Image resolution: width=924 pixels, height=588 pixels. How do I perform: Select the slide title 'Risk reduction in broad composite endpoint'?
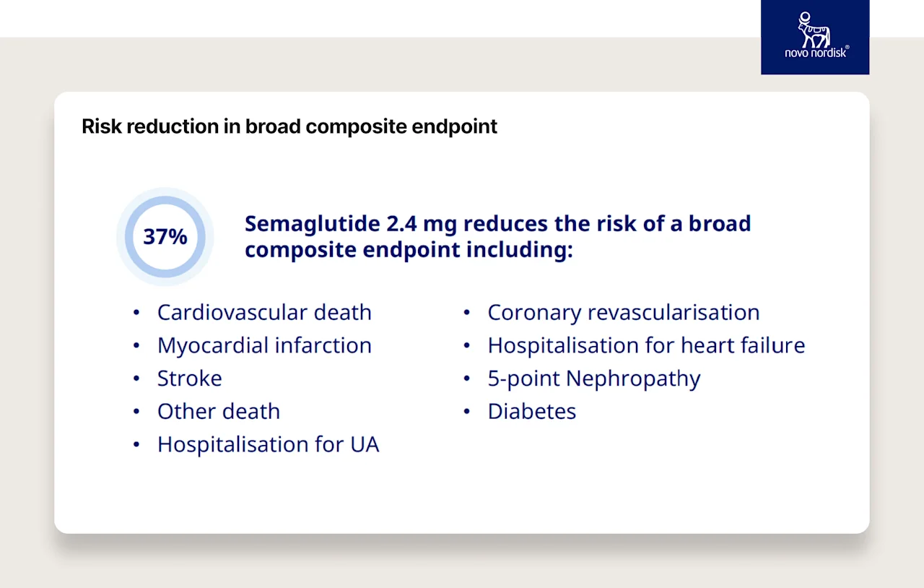[289, 126]
